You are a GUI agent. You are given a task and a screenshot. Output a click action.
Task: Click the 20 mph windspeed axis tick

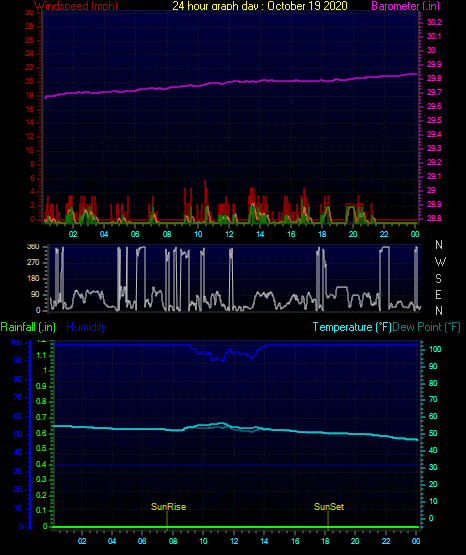[x=30, y=81]
